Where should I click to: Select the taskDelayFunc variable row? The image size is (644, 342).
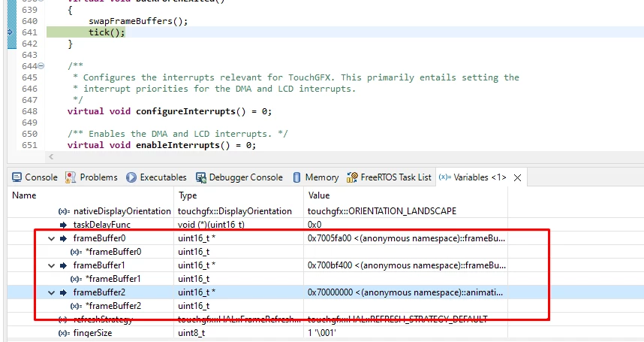[257, 225]
